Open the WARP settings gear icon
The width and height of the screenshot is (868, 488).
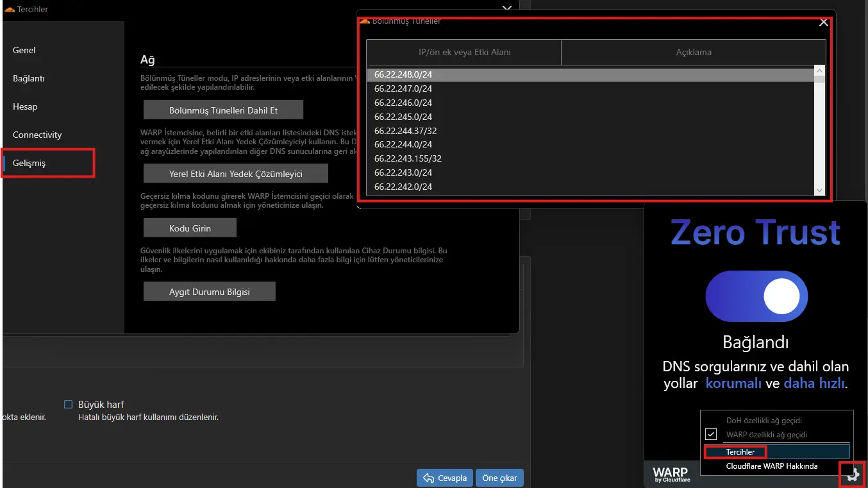(852, 474)
